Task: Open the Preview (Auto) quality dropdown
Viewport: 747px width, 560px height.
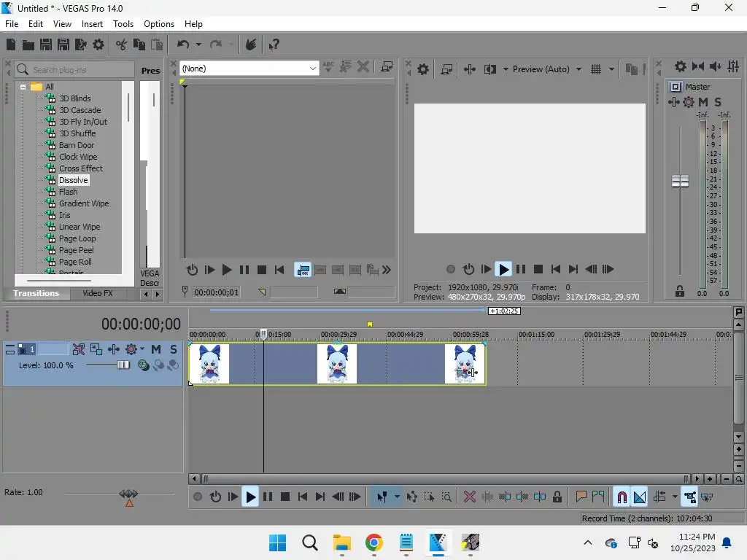Action: point(578,69)
